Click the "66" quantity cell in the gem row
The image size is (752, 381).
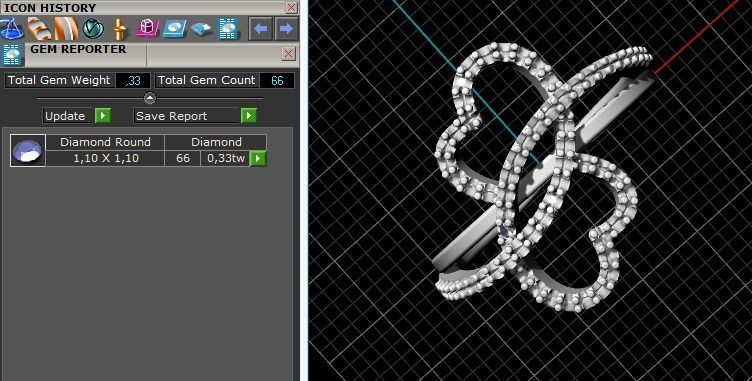click(183, 158)
